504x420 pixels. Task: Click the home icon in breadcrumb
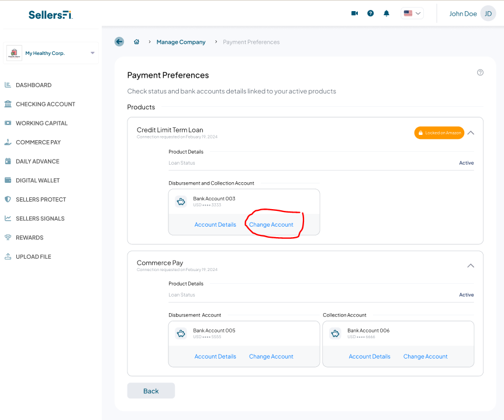point(137,41)
